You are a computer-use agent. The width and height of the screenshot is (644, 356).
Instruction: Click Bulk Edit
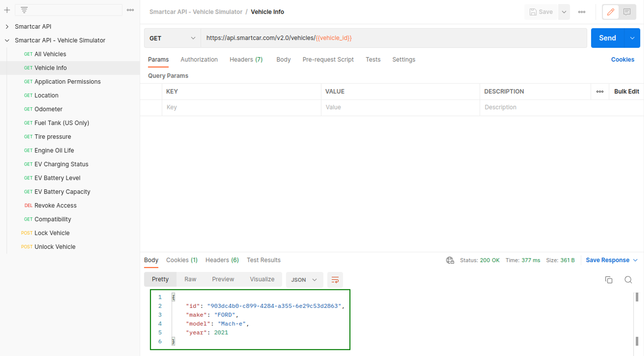tap(626, 91)
